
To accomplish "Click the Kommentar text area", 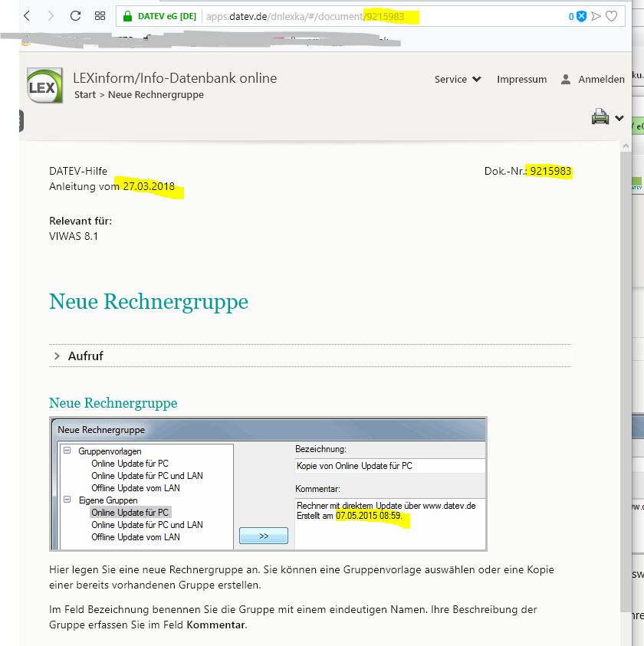I will (390, 523).
